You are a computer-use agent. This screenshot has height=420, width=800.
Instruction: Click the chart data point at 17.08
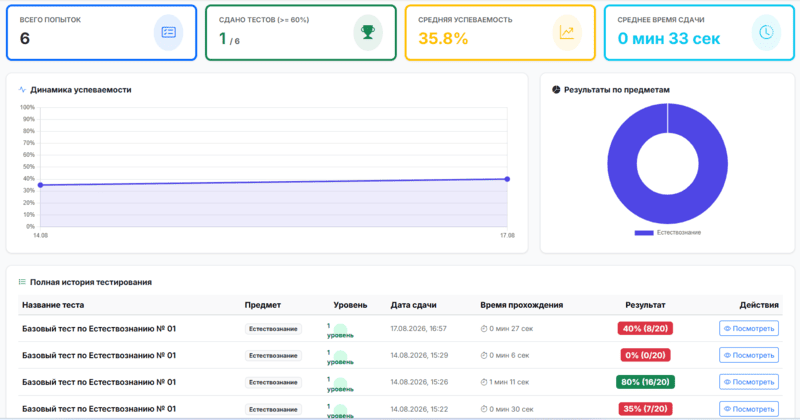(507, 179)
